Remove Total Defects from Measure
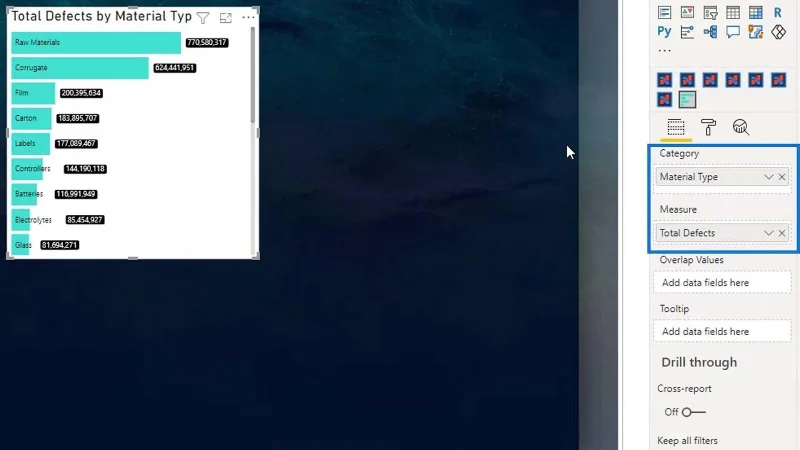Image resolution: width=800 pixels, height=450 pixels. coord(782,233)
